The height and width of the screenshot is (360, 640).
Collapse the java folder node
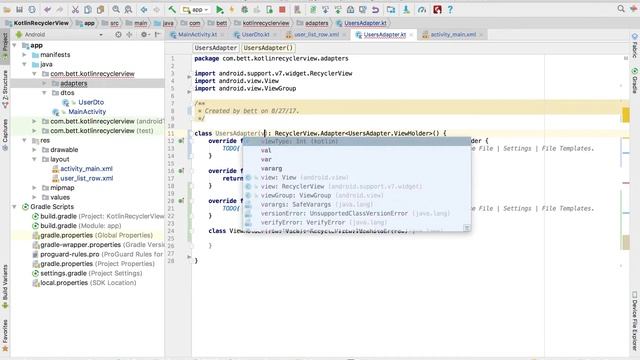coord(24,64)
